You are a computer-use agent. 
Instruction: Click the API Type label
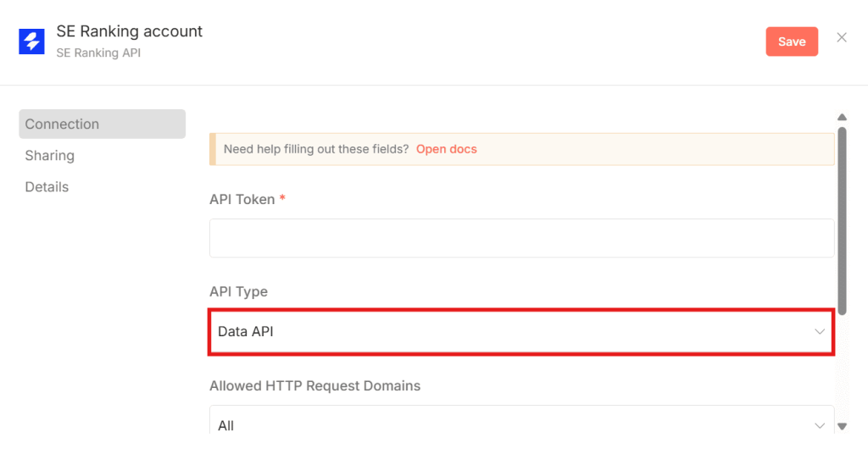click(238, 291)
